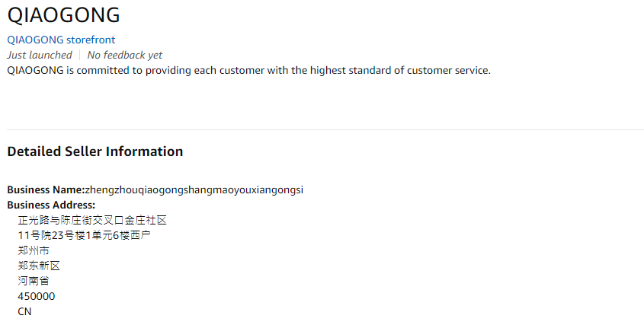Click the "Just launched" status text

click(39, 55)
